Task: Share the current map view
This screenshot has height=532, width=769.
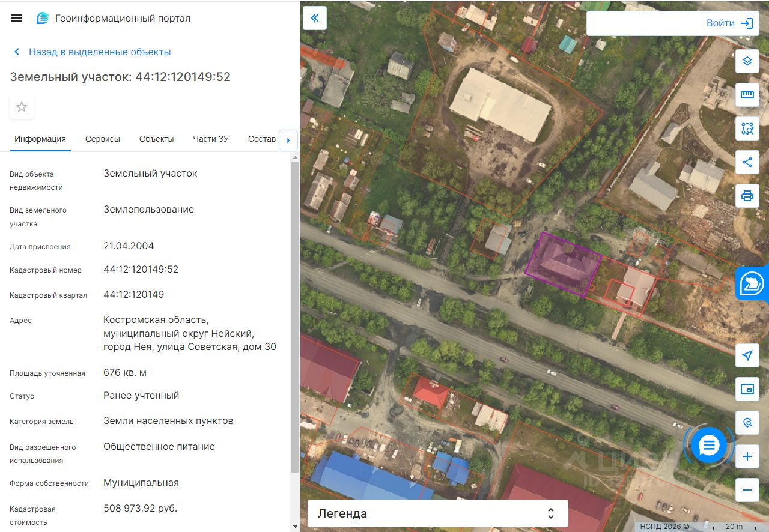Action: click(747, 162)
